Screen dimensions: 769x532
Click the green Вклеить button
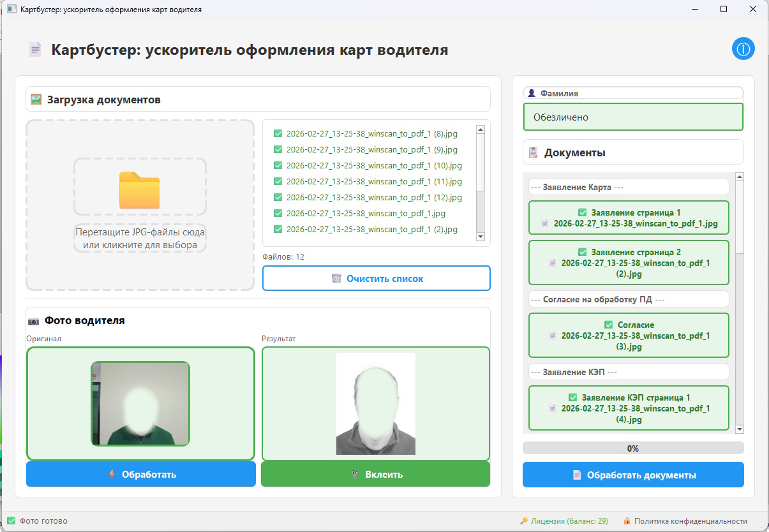pyautogui.click(x=375, y=474)
